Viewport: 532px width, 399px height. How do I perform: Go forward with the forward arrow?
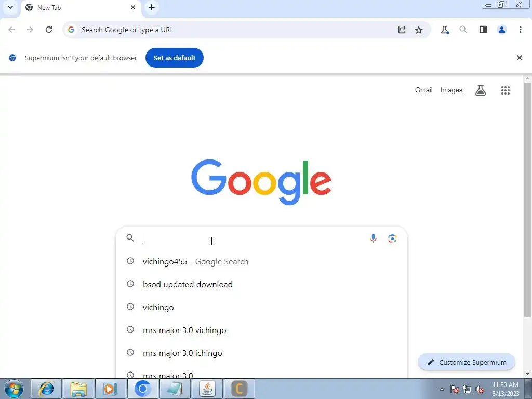tap(30, 30)
